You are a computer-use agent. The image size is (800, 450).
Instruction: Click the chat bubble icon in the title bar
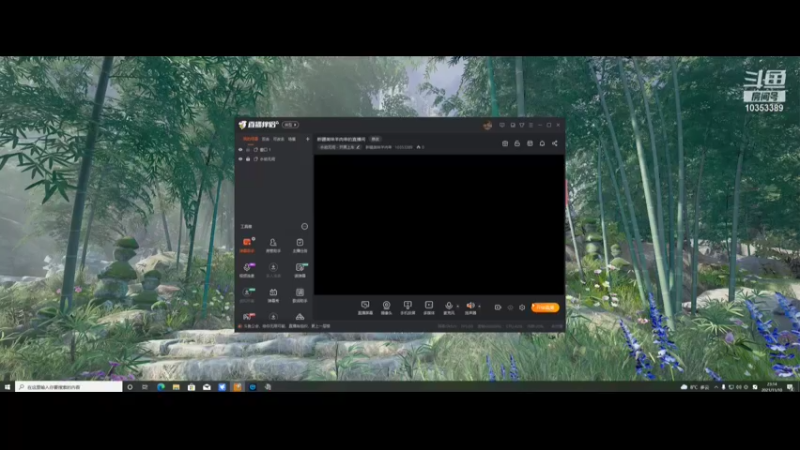[x=512, y=125]
